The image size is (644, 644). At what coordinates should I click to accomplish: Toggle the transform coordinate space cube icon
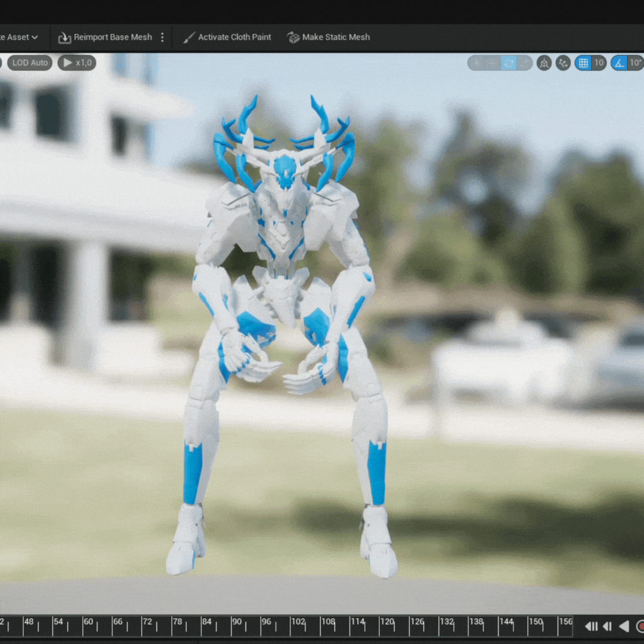tap(544, 63)
